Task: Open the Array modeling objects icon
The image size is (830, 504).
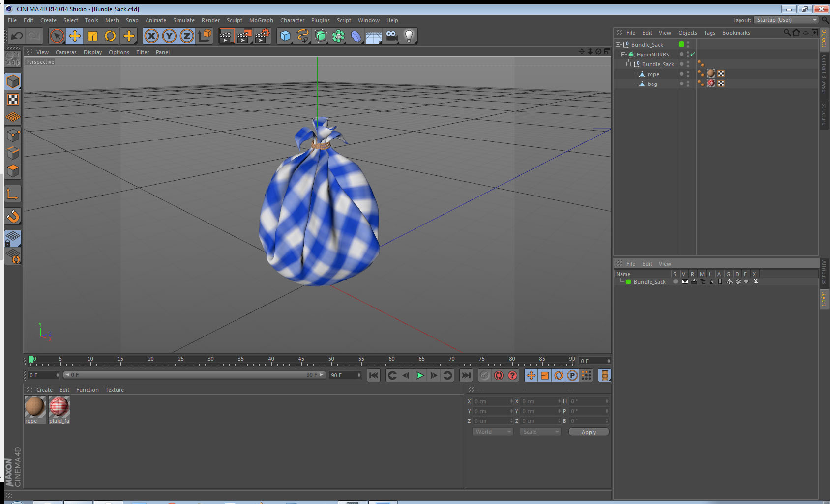Action: pos(338,36)
